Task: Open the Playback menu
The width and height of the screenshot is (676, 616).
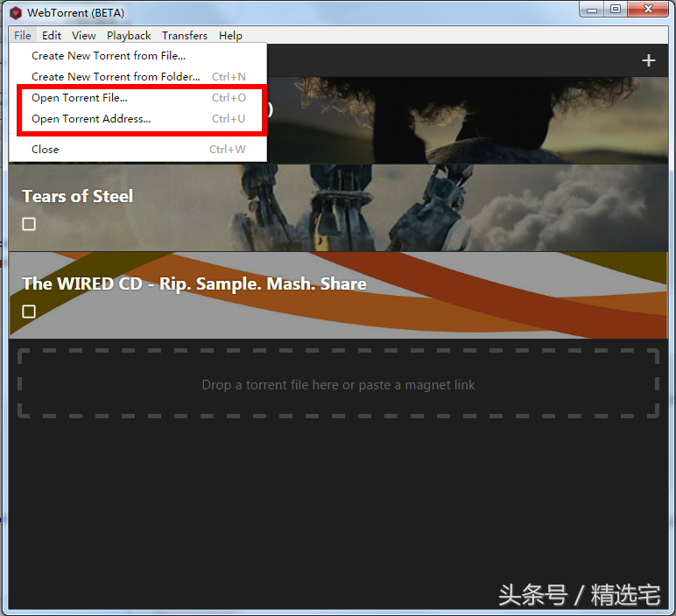Action: point(129,35)
